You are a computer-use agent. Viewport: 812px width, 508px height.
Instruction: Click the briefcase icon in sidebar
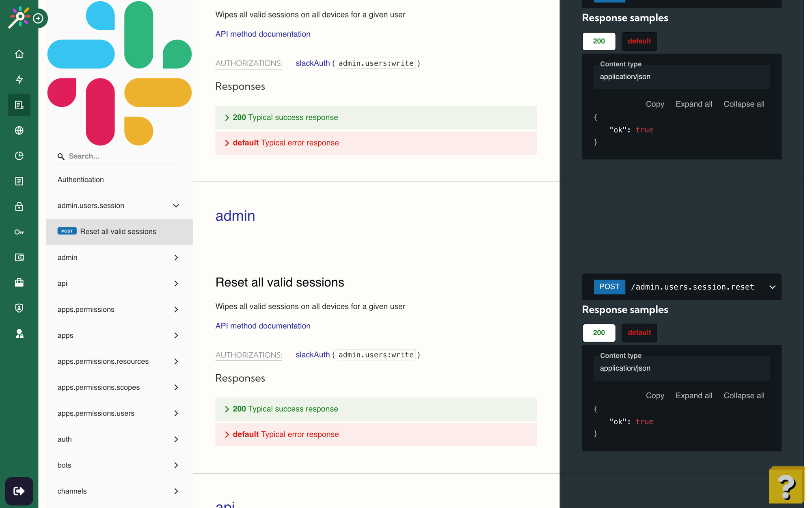coord(19,282)
